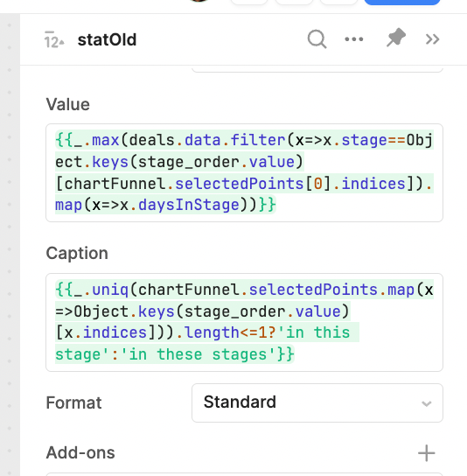Image resolution: width=467 pixels, height=476 pixels.
Task: Click the statistic component type icon
Action: (x=54, y=39)
